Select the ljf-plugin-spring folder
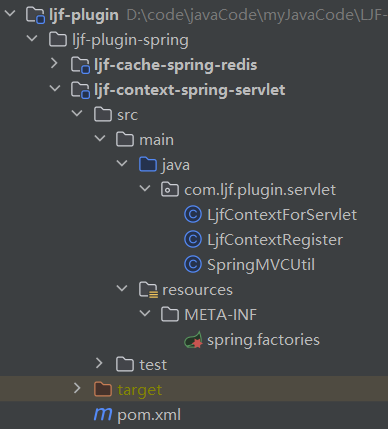 point(130,40)
